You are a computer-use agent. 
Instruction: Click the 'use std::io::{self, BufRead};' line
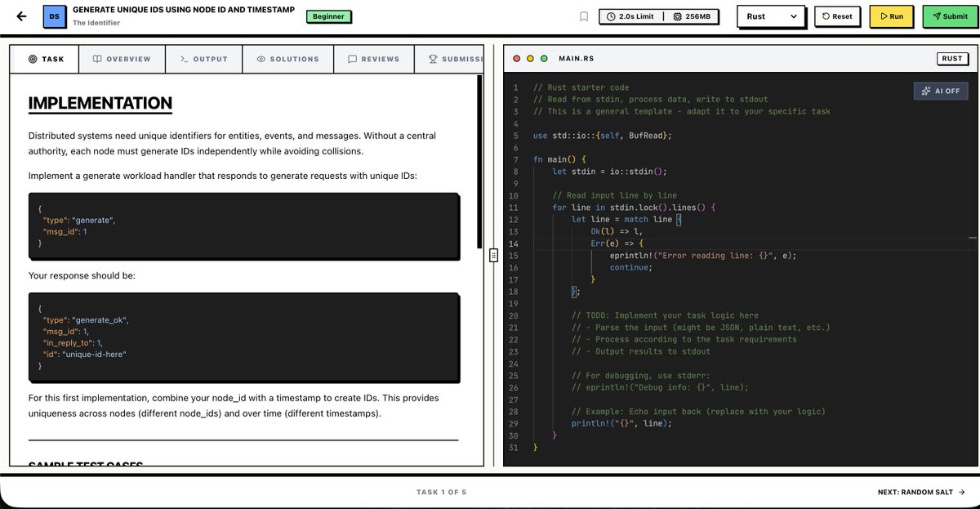(x=602, y=136)
